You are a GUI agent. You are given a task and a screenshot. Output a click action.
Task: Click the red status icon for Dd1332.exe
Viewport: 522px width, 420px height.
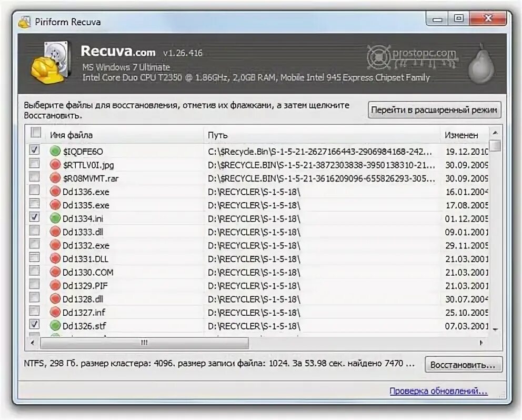pyautogui.click(x=55, y=245)
